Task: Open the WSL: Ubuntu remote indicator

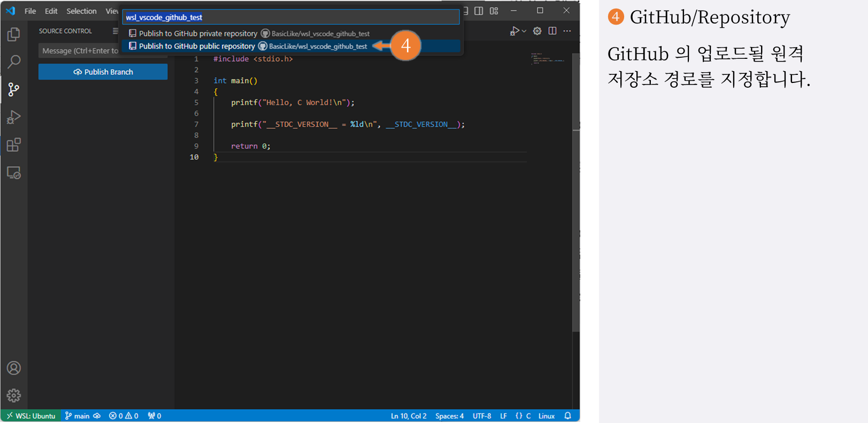Action: tap(31, 416)
